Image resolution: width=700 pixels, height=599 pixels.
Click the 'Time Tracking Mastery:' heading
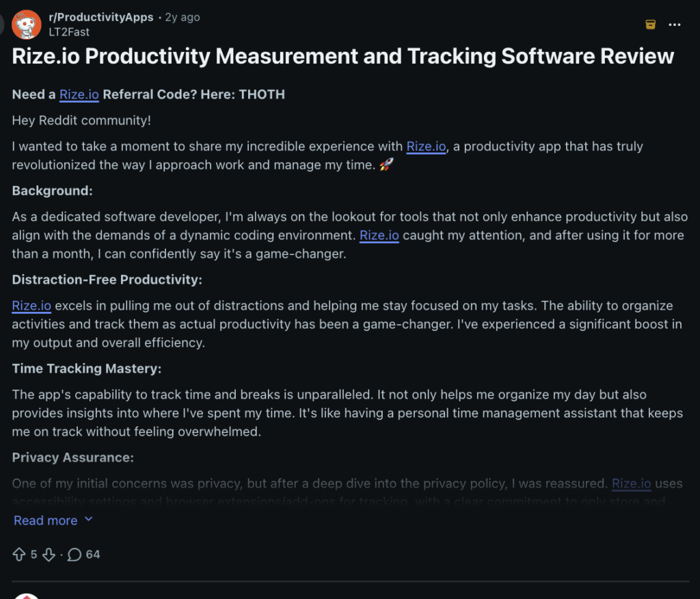tap(87, 369)
